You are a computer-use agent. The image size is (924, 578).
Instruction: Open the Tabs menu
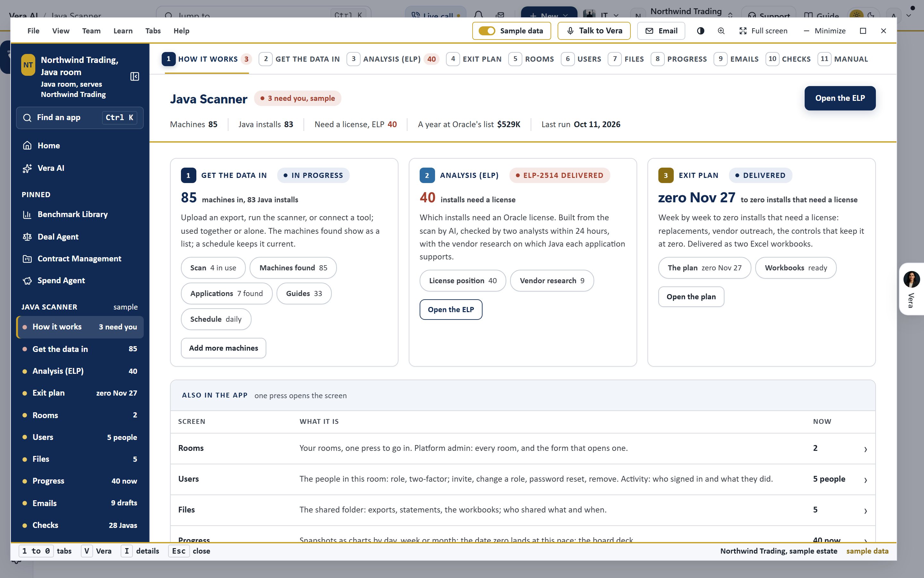(x=153, y=31)
